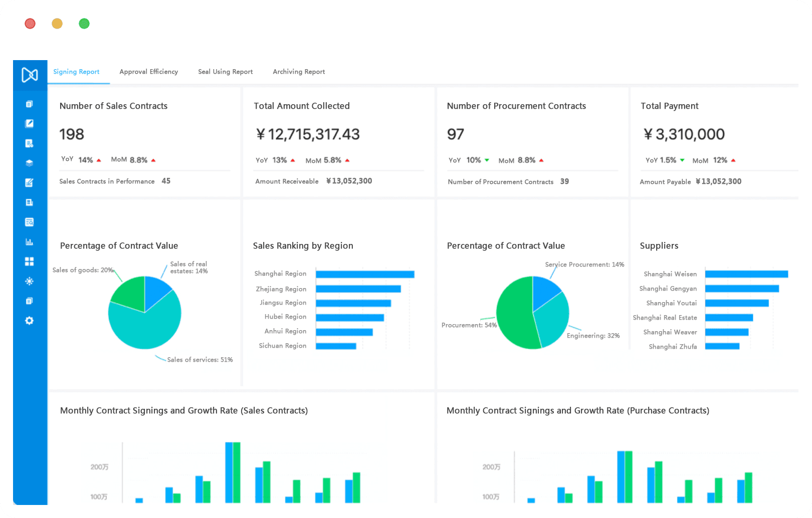Click the value 39 under procurement contracts

(x=564, y=181)
